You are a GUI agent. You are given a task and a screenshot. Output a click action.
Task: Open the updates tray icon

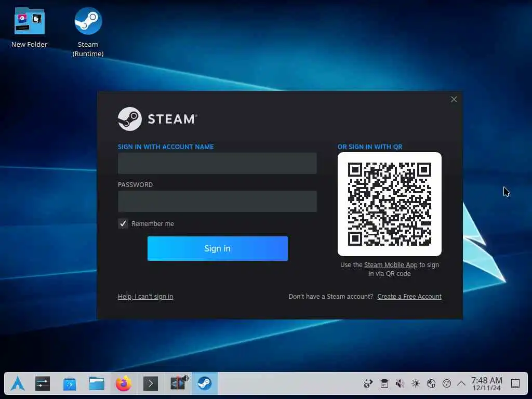click(368, 384)
